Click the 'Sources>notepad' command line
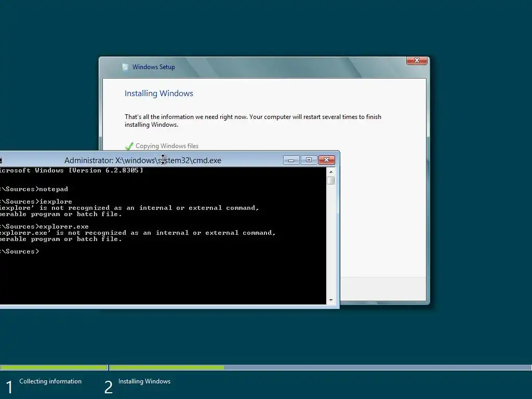 coord(34,189)
